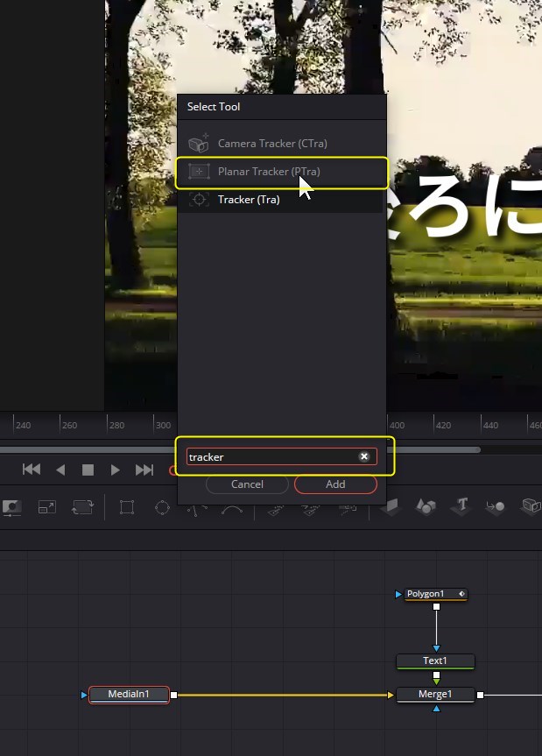Clear the search text with the X icon
Image resolution: width=542 pixels, height=756 pixels.
364,456
